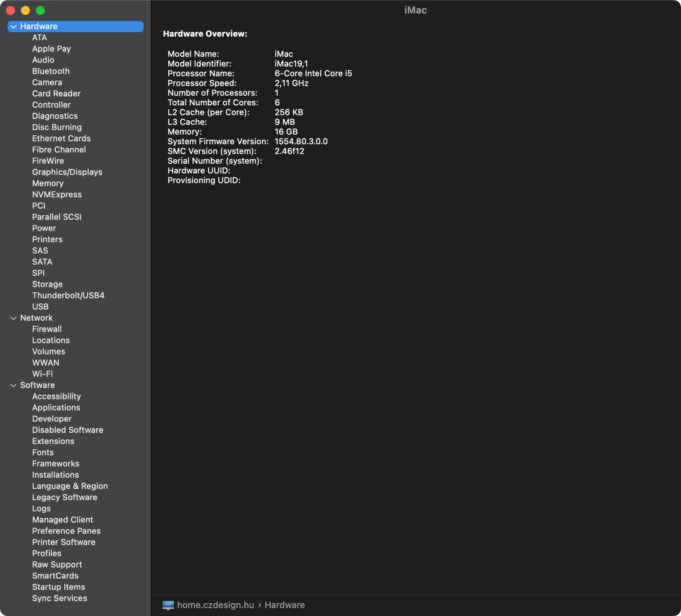Open Firewall under Network

click(x=47, y=329)
